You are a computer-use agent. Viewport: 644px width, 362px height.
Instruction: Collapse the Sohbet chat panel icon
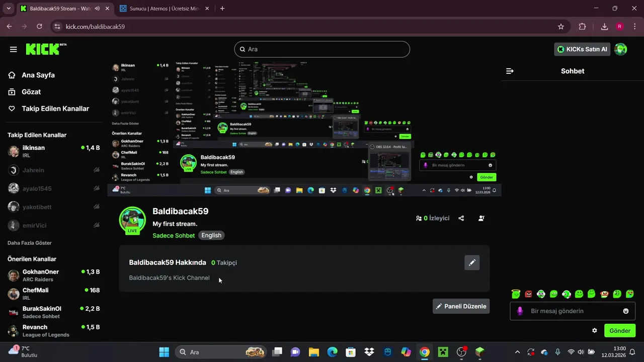(x=510, y=71)
